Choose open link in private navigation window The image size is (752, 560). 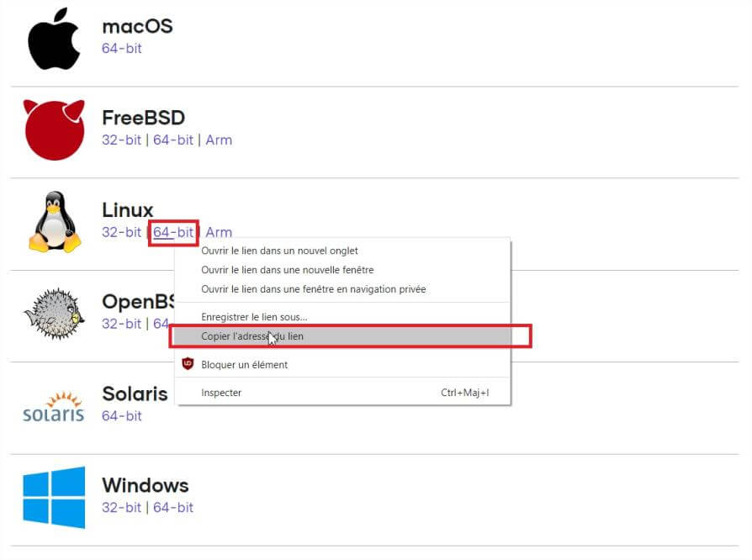tap(314, 289)
